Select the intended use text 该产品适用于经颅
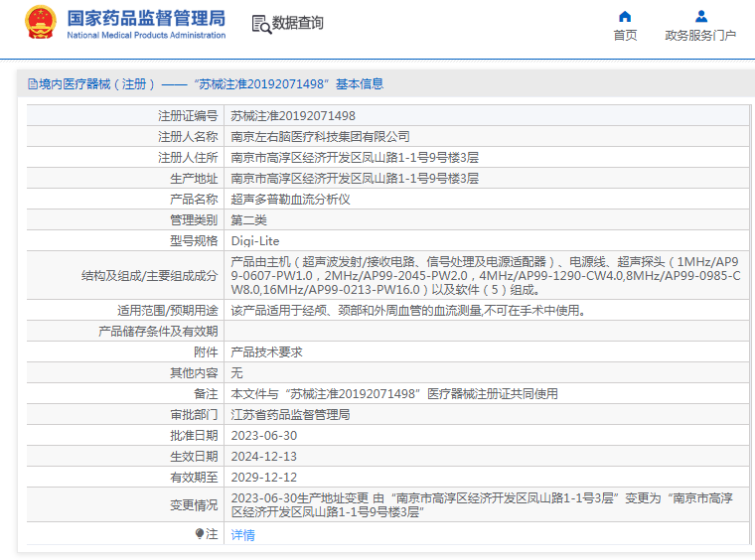 pyautogui.click(x=409, y=311)
